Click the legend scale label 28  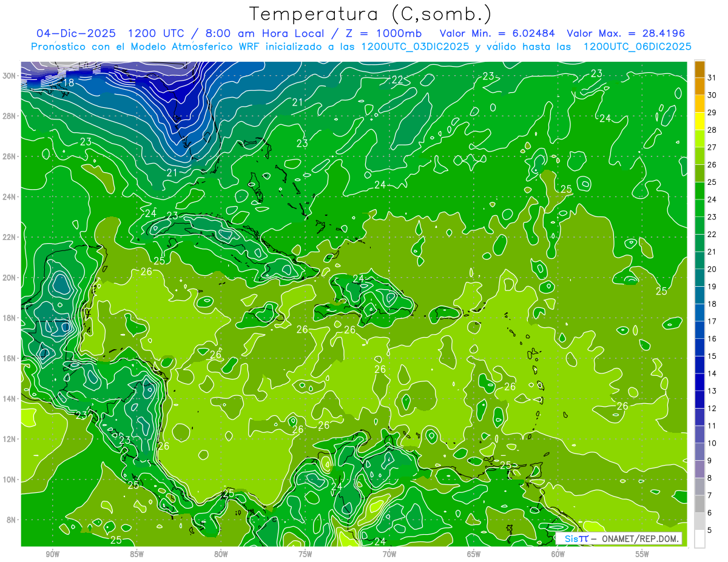(712, 130)
